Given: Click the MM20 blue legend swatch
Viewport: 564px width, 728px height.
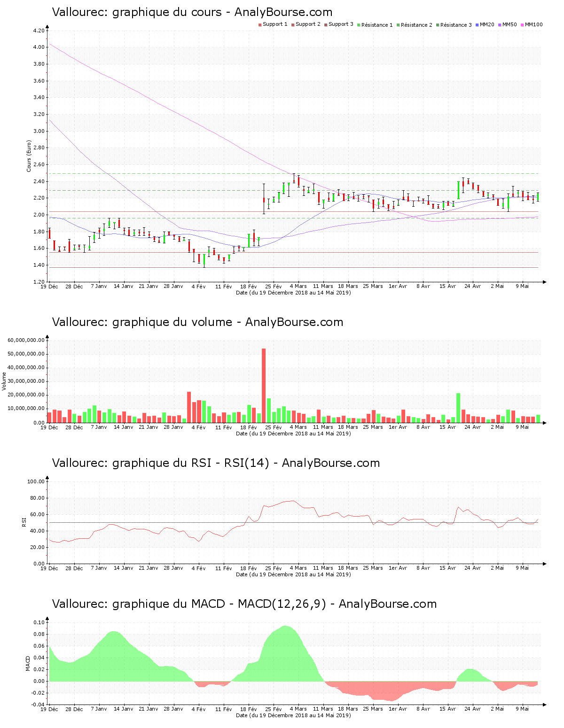Looking at the screenshot, I should point(478,24).
